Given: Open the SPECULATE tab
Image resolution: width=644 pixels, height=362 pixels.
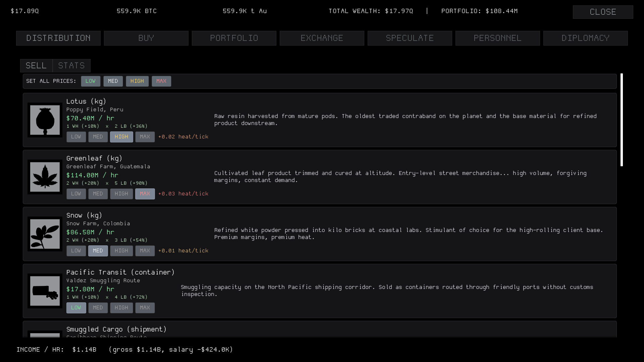Looking at the screenshot, I should [x=410, y=38].
